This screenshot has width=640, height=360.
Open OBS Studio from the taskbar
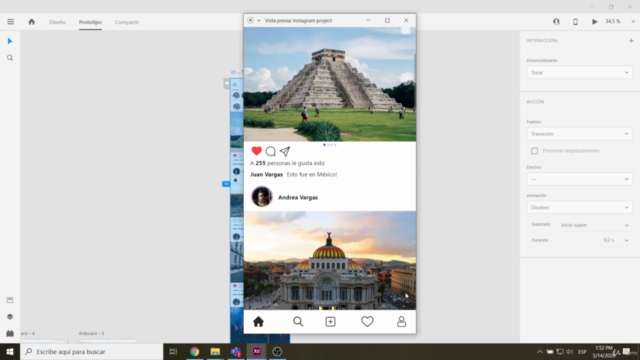coord(277,351)
